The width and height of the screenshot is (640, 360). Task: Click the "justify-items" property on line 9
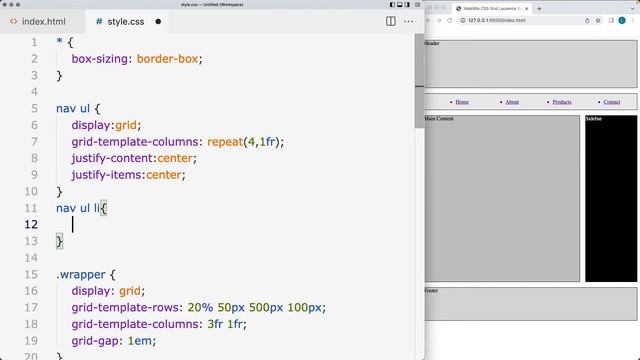tap(107, 175)
